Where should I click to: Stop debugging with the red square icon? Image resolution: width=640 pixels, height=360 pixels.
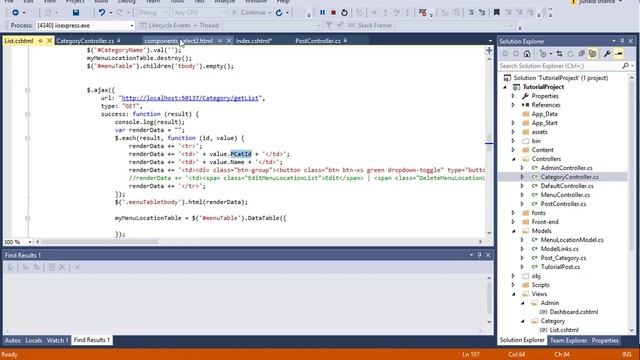(x=333, y=13)
